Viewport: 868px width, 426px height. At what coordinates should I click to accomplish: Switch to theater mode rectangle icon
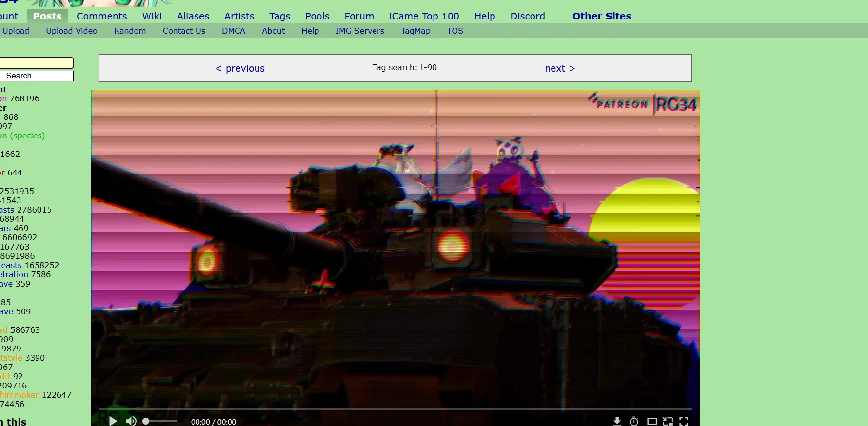point(652,421)
